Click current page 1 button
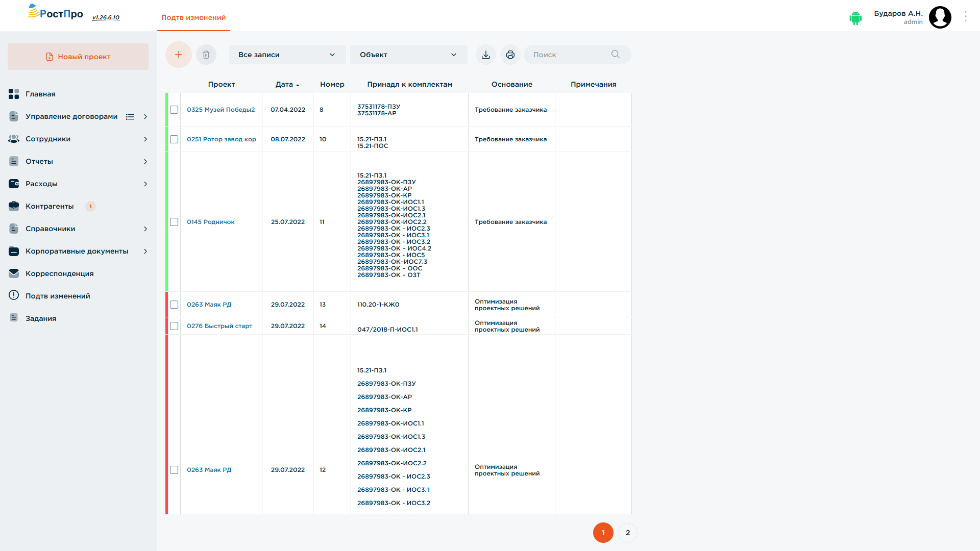 [x=603, y=533]
